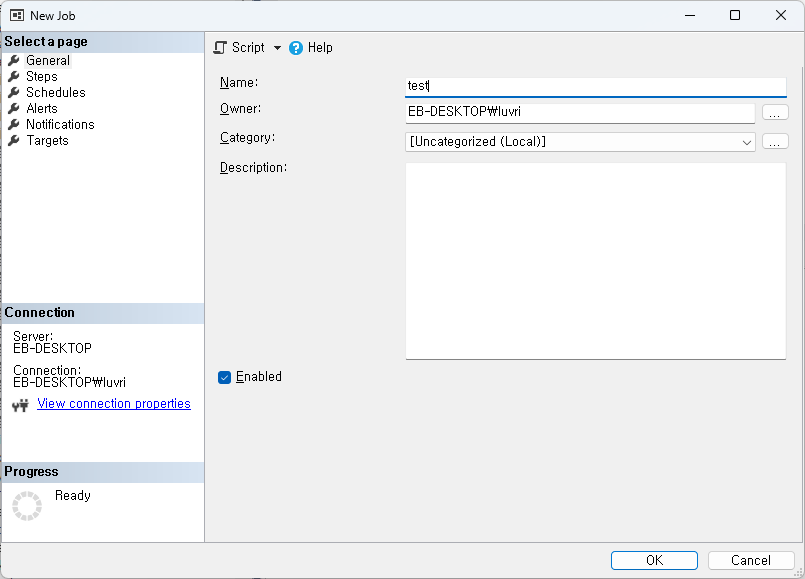Maximize the New Job window
Viewport: 805px width, 579px height.
click(x=735, y=15)
